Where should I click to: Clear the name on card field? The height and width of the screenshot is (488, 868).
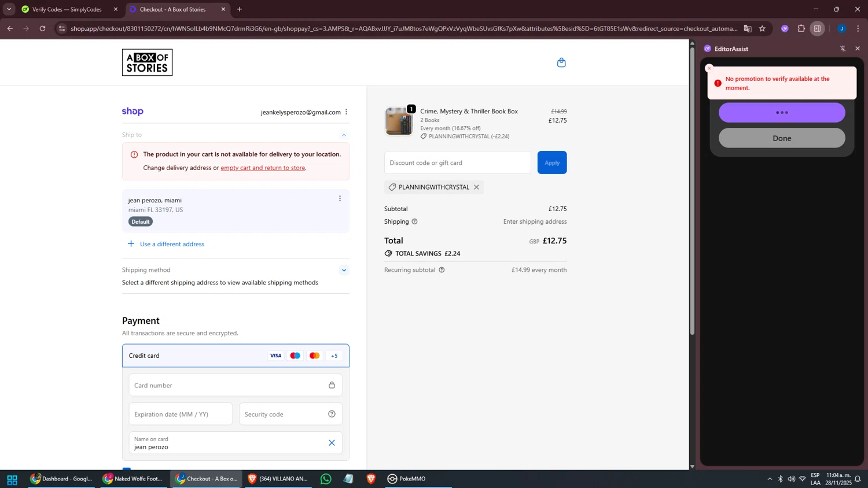point(332,443)
